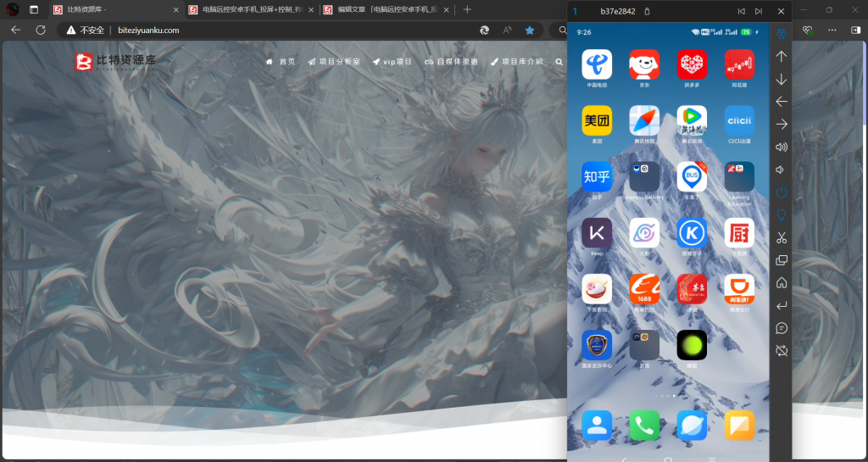Switch to the 比特资源库 browser tab
868x462 pixels.
[116, 9]
